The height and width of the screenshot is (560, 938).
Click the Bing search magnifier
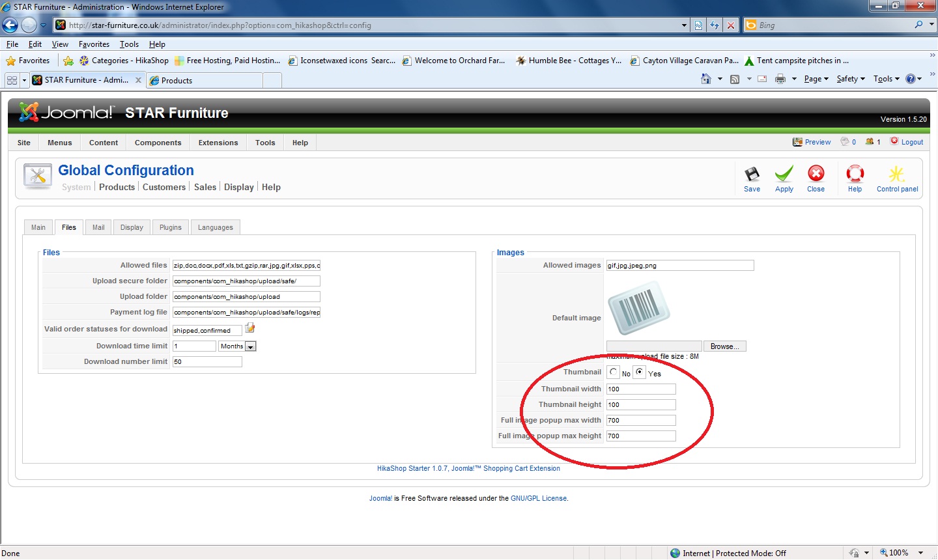[x=918, y=25]
